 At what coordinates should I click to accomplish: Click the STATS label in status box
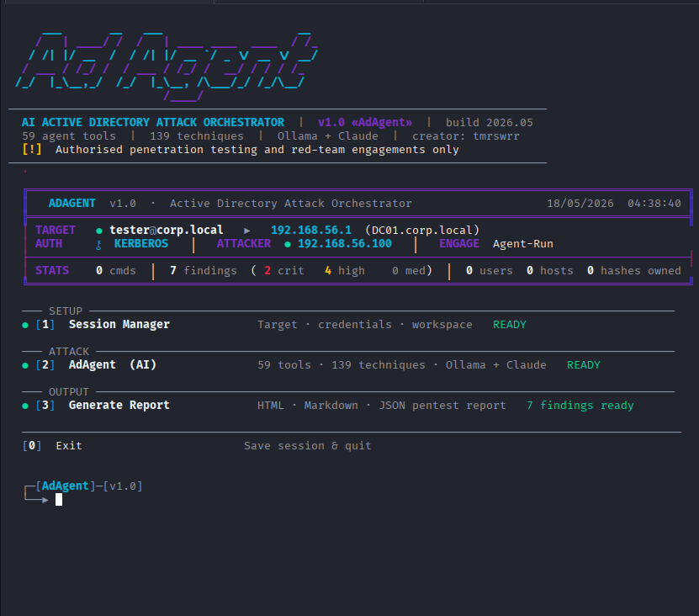point(52,271)
